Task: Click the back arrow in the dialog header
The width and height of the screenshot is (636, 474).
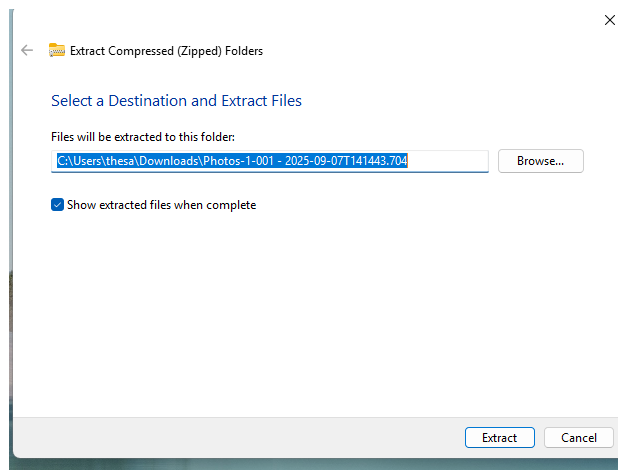Action: click(27, 50)
